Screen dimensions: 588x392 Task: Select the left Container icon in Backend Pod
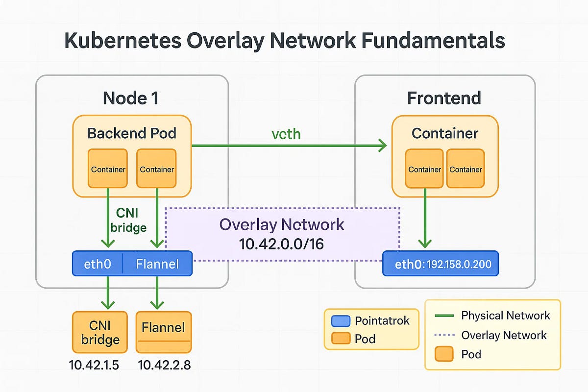pos(108,169)
